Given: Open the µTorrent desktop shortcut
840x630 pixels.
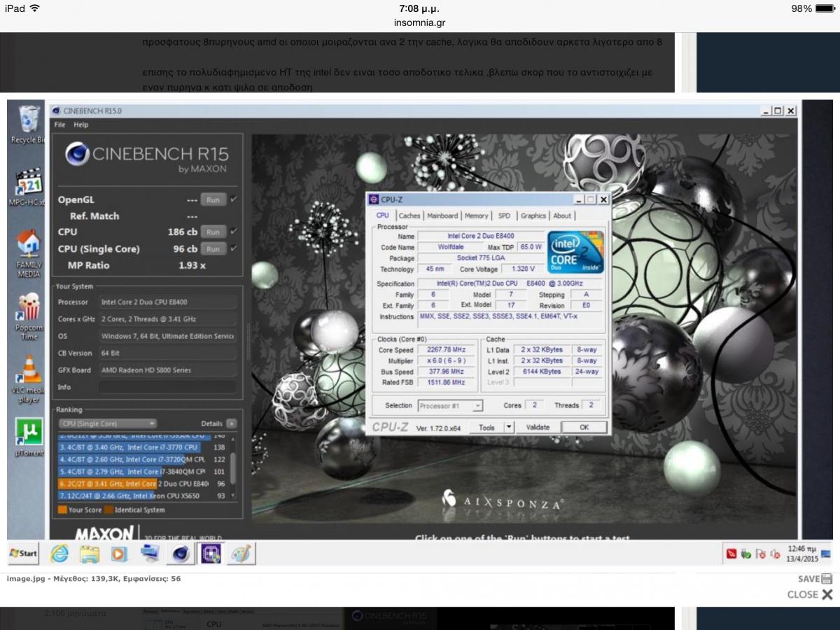Looking at the screenshot, I should pos(29,438).
